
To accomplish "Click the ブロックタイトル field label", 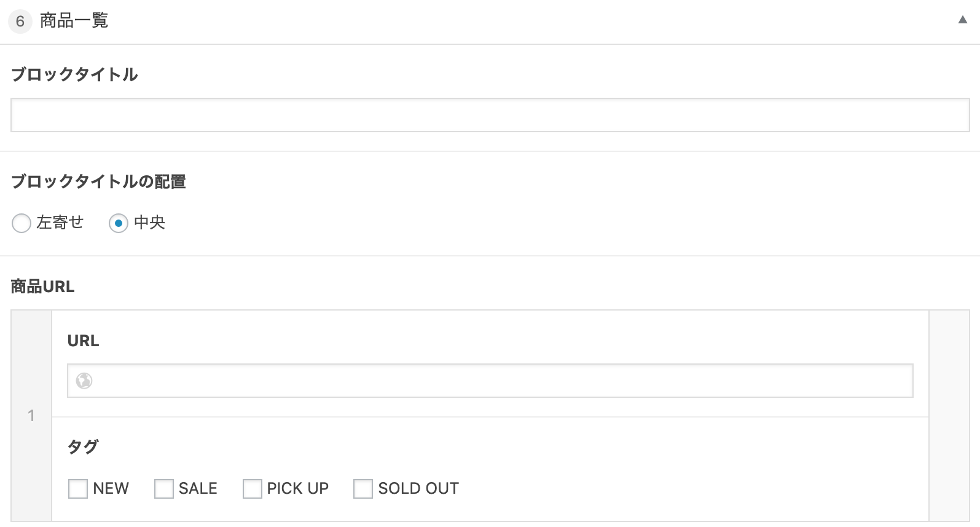I will [74, 74].
